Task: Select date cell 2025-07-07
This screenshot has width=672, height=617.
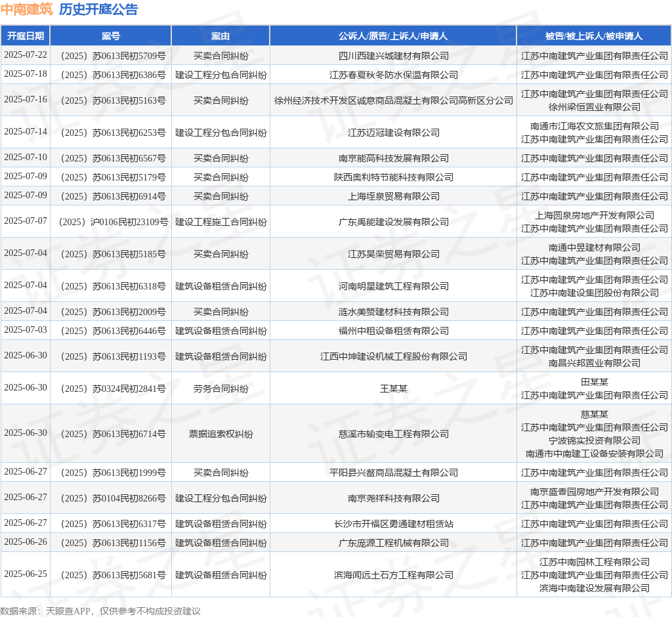Action: coord(26,221)
